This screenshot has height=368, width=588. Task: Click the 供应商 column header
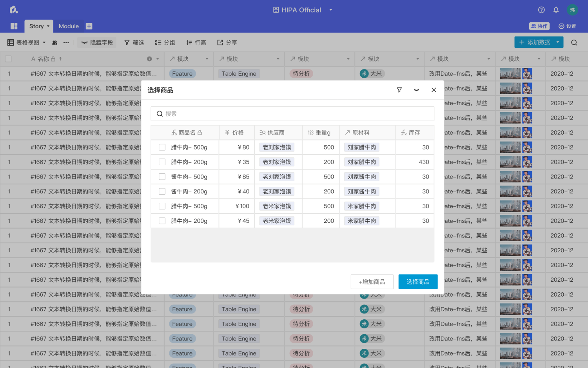[x=278, y=133]
